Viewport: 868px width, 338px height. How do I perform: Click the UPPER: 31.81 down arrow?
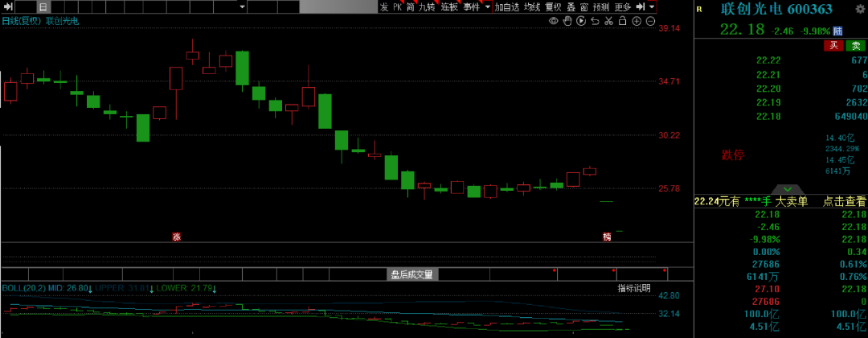150,289
